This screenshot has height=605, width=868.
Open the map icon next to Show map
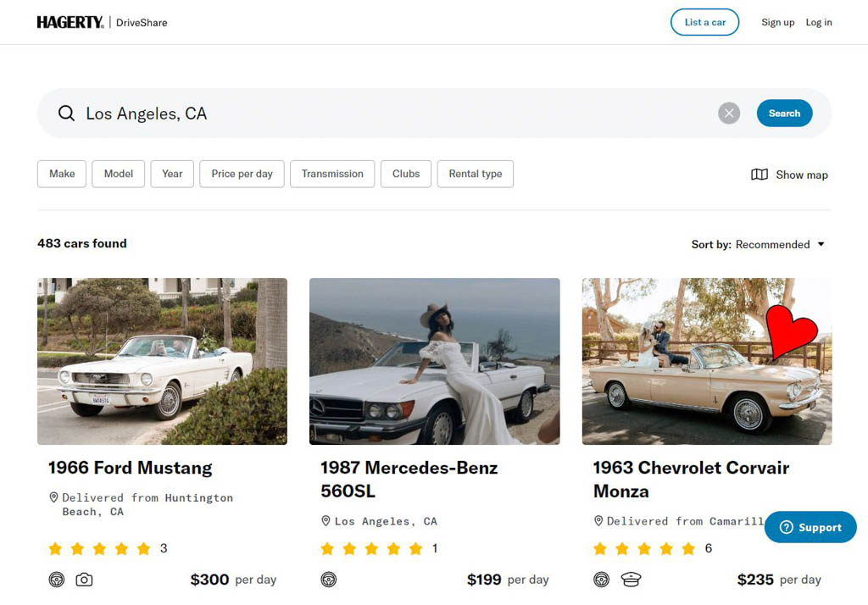click(x=759, y=174)
